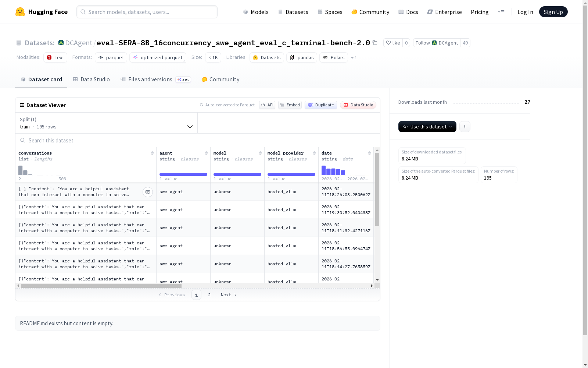Open Models in top navigation
Screen dimensions: 588x368
pyautogui.click(x=256, y=12)
